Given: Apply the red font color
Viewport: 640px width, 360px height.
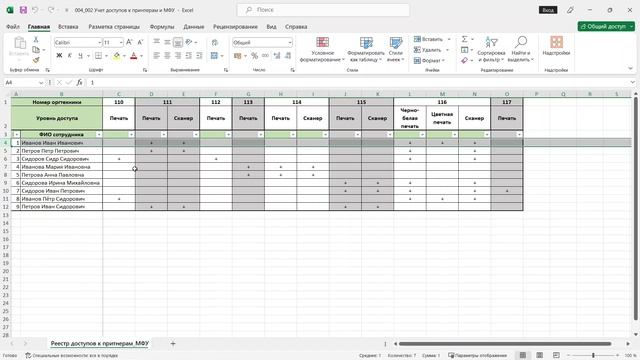Looking at the screenshot, I should [x=133, y=56].
